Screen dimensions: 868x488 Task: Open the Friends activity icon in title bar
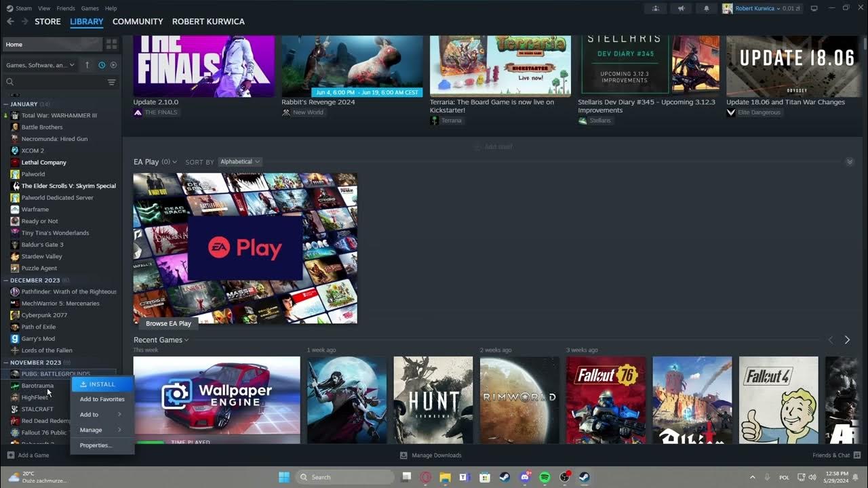(655, 8)
